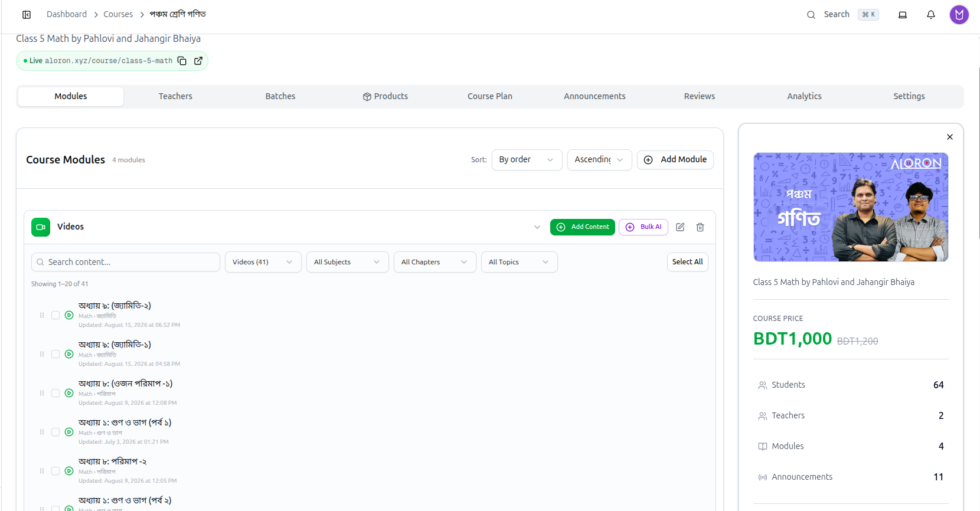Open the inbox tray icon
980x511 pixels.
click(903, 15)
